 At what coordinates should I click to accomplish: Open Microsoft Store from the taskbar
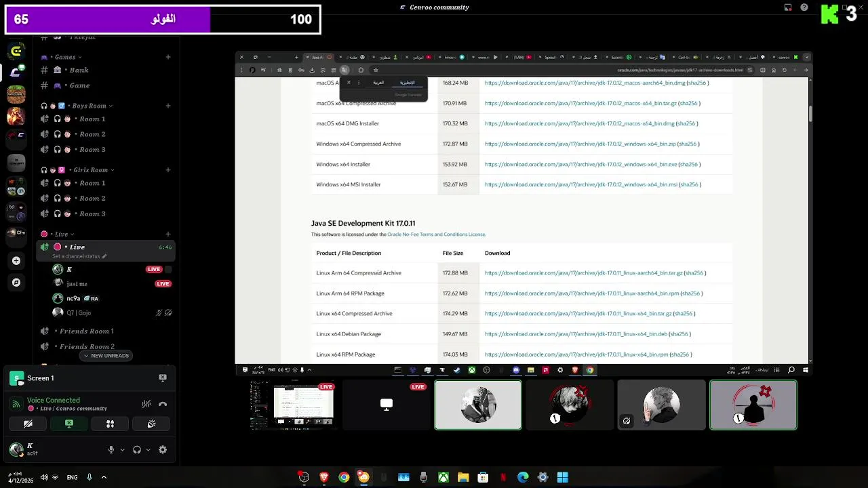(483, 477)
